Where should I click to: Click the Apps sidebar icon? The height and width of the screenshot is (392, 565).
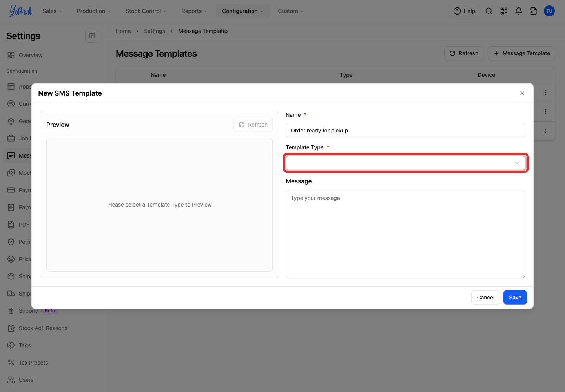11,87
